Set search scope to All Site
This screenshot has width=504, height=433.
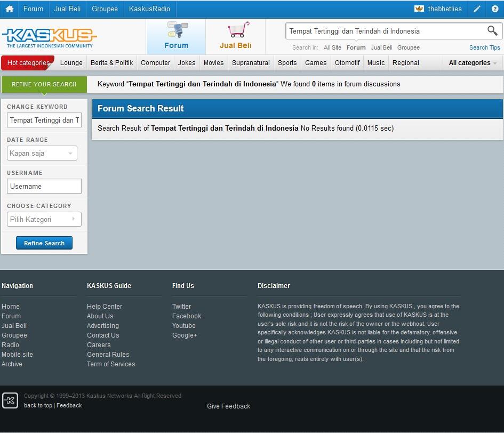332,47
